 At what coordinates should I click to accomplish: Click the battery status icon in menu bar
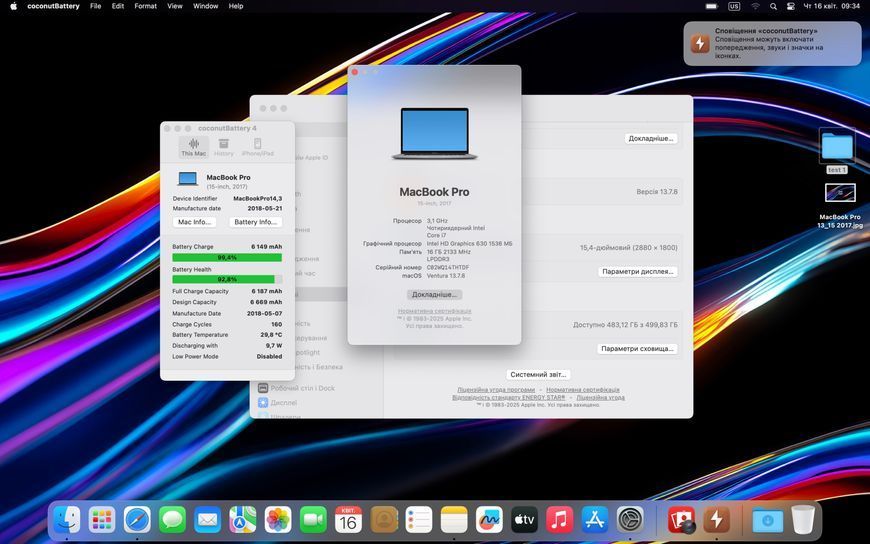click(x=711, y=6)
